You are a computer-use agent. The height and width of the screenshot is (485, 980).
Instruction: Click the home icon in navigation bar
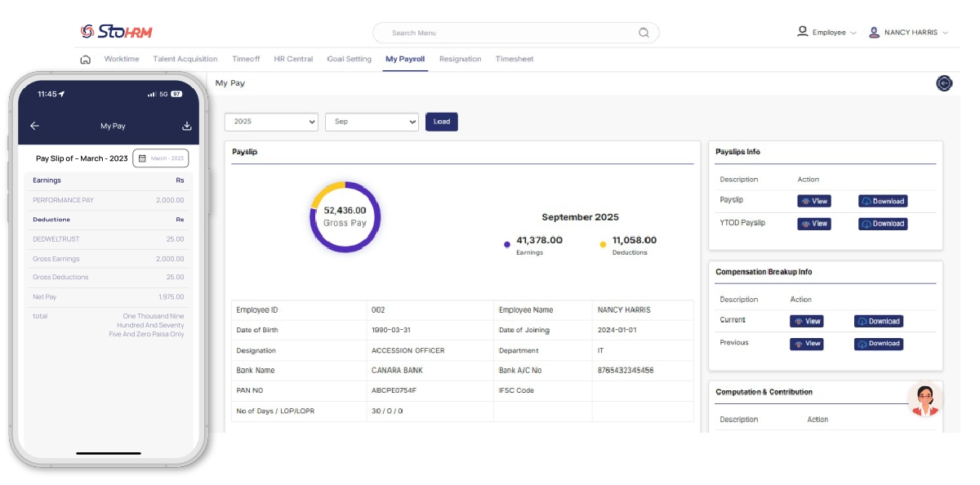85,60
